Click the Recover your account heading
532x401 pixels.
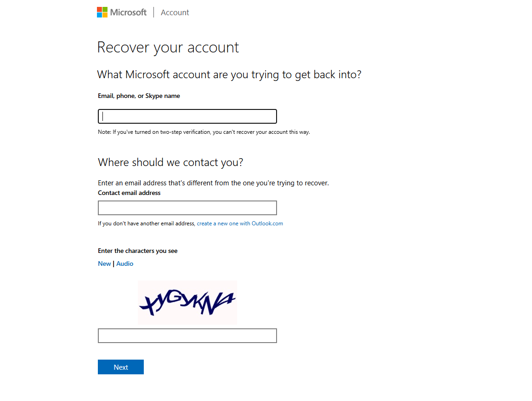coord(168,47)
